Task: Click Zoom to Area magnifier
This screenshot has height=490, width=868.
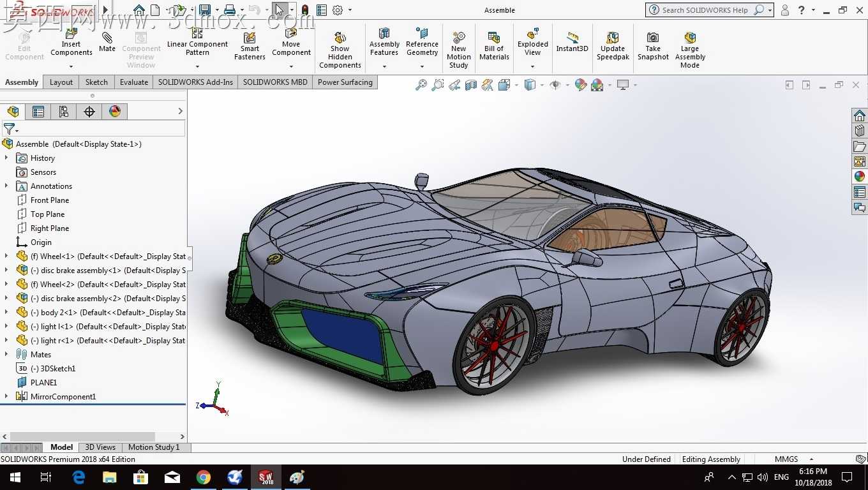Action: [x=437, y=85]
